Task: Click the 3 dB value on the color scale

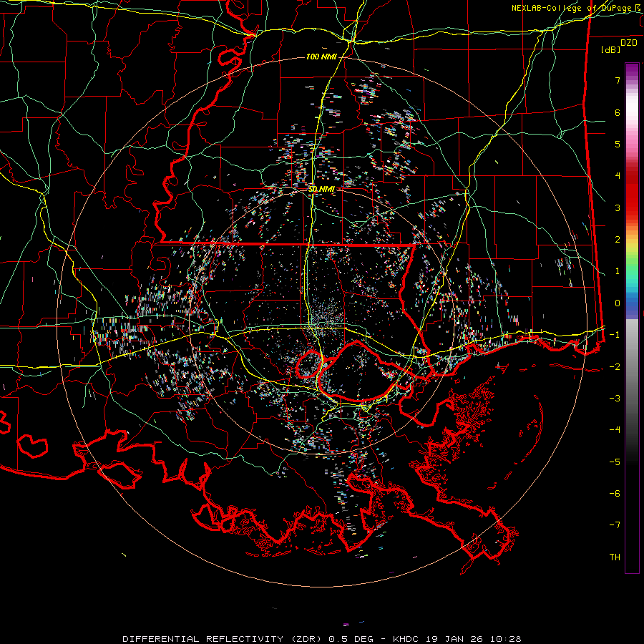Action: pos(618,208)
